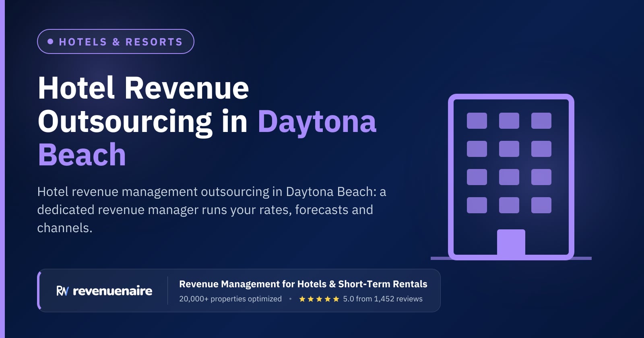Click the door of the hotel illustration

[x=511, y=243]
